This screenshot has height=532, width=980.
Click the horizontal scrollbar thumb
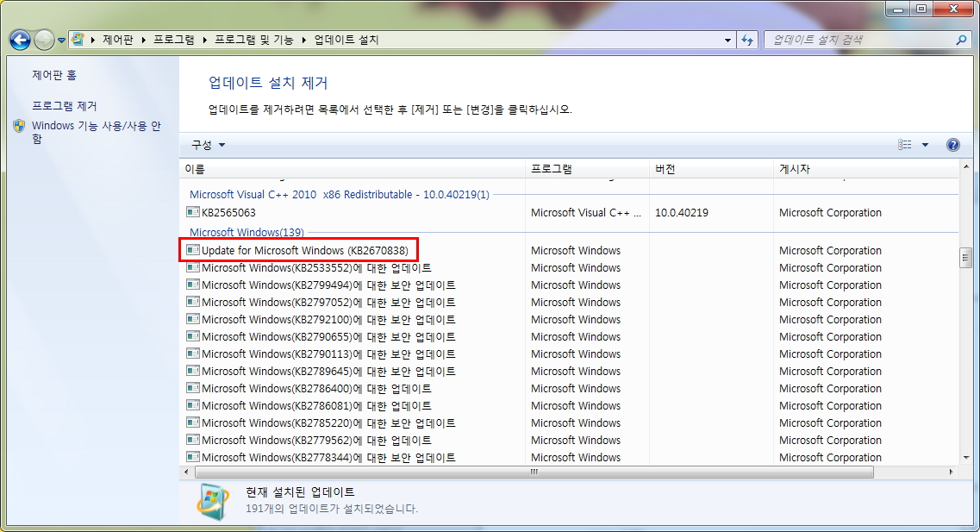pos(534,472)
